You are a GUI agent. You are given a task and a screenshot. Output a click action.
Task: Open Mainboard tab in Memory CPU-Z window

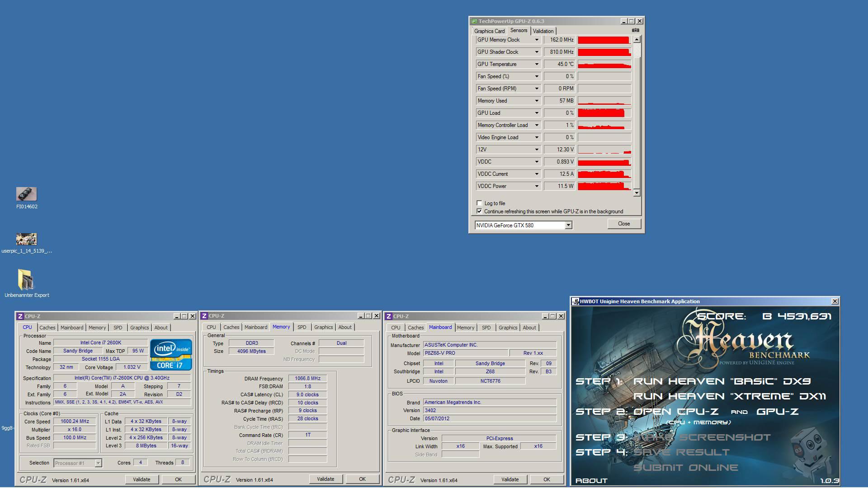[x=256, y=327]
